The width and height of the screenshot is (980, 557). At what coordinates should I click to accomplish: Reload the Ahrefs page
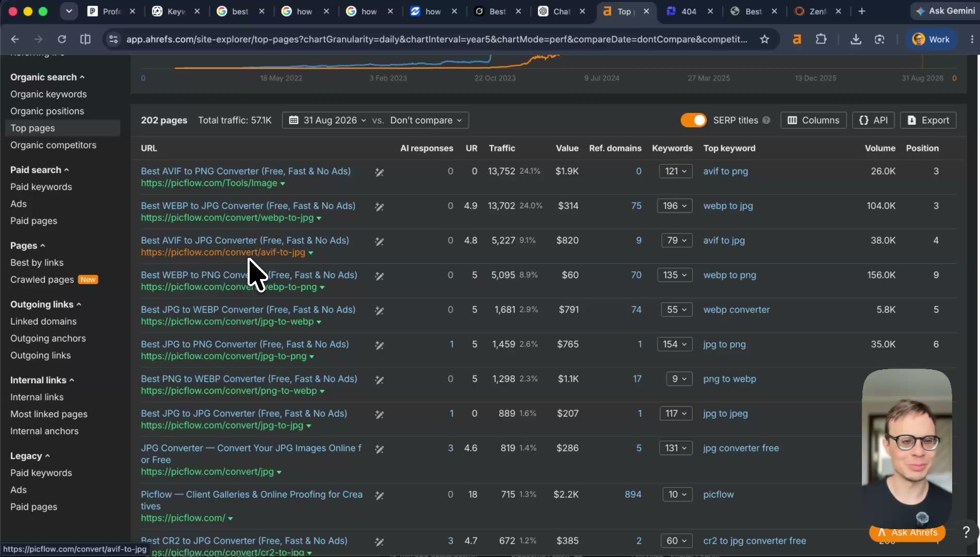pos(62,39)
